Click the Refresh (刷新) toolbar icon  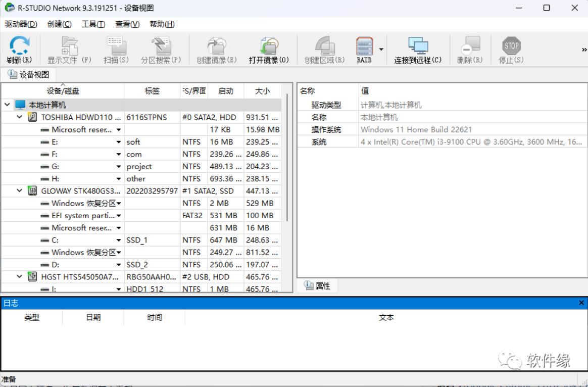tap(19, 46)
